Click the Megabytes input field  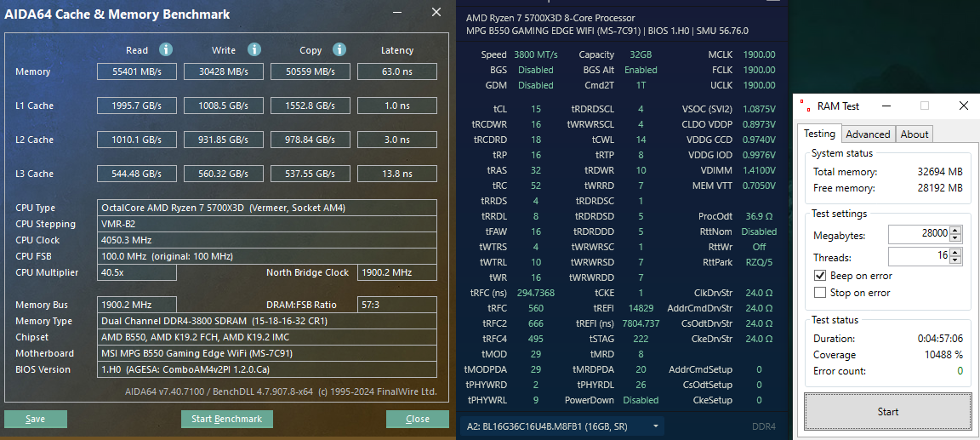click(x=919, y=234)
